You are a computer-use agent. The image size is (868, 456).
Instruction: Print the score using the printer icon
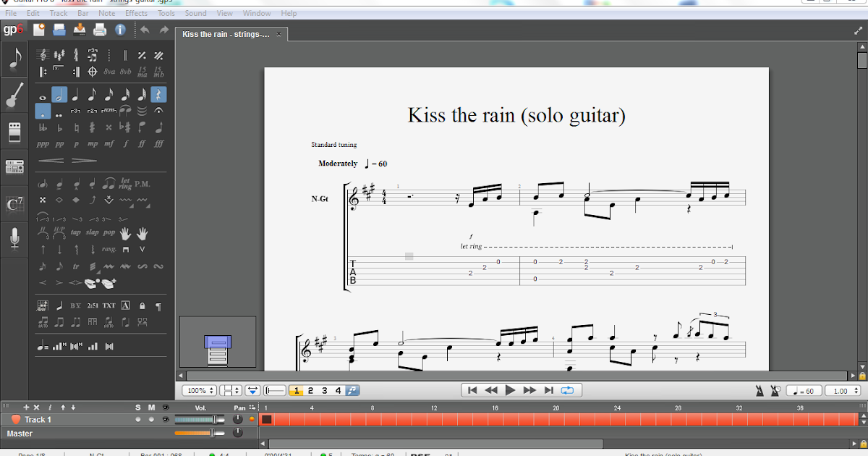coord(100,30)
